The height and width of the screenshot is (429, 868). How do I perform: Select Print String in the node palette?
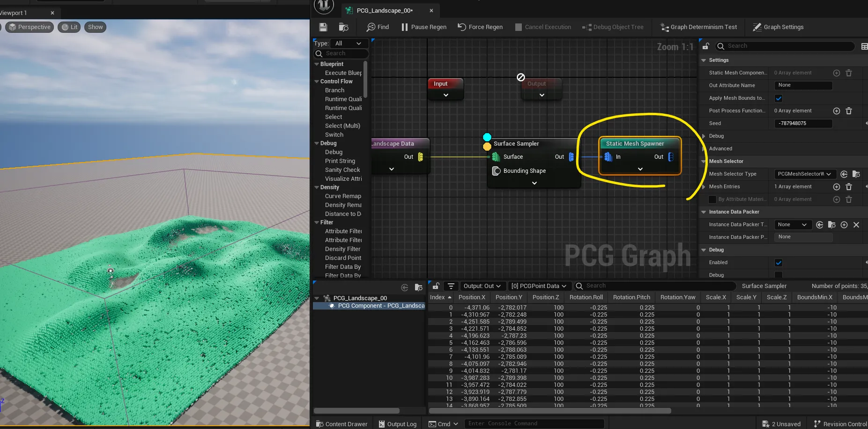(x=340, y=161)
